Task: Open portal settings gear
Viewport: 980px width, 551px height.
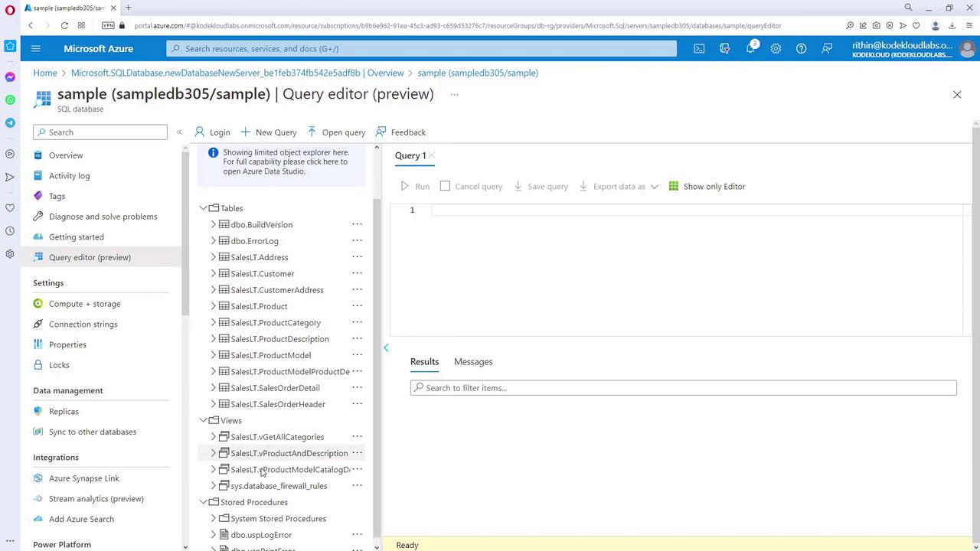Action: coord(776,48)
